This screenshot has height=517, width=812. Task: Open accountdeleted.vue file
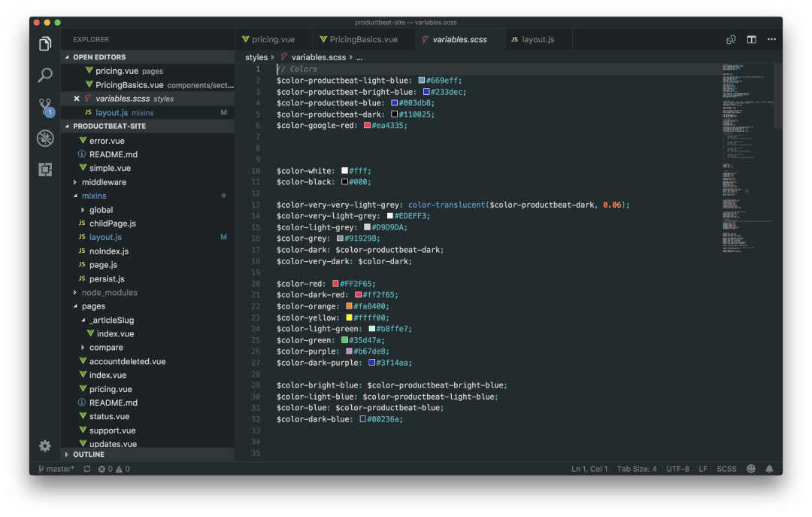[x=147, y=361]
